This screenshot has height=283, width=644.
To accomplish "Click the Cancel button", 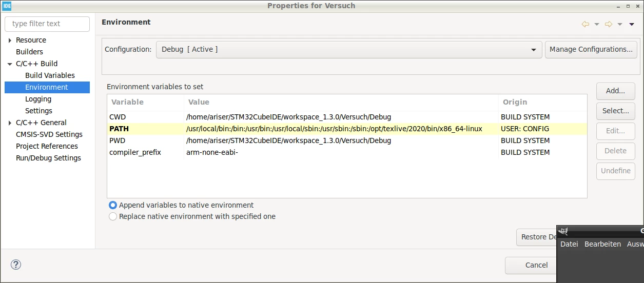I will pyautogui.click(x=531, y=266).
